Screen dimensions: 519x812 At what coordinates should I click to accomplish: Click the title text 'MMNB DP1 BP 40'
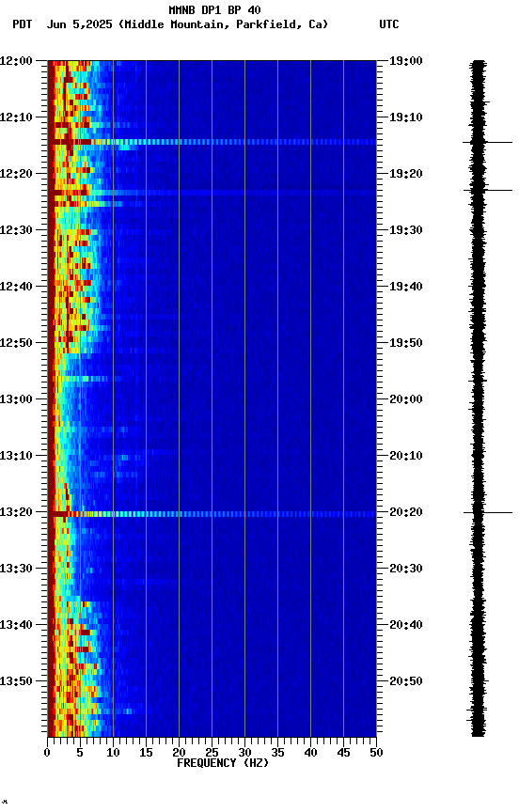214,9
